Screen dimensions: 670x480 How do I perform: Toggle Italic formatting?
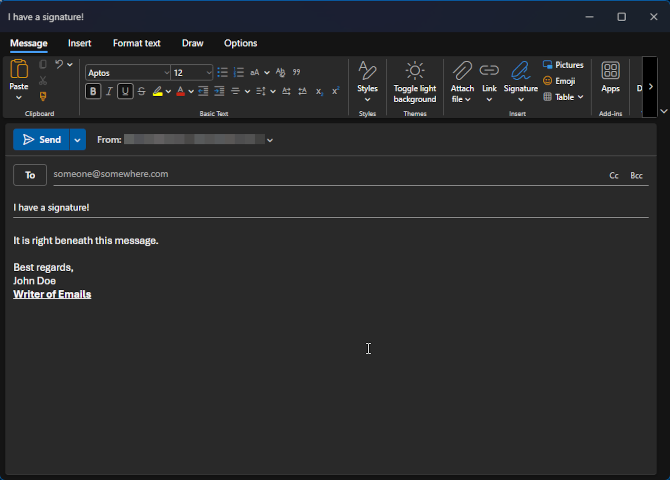[x=109, y=91]
